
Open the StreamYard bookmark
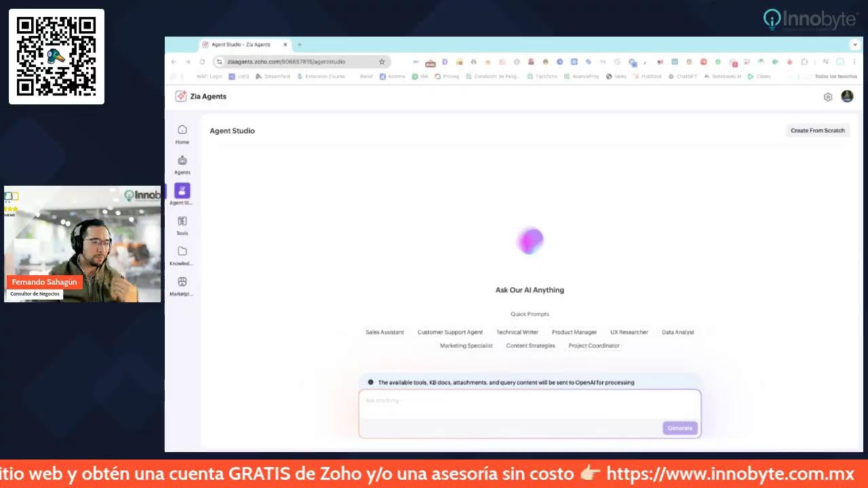tap(273, 77)
